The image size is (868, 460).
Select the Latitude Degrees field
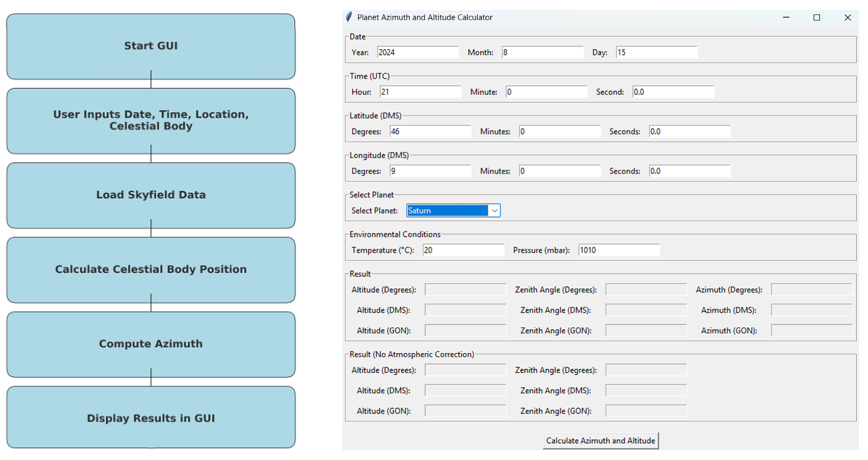[430, 131]
